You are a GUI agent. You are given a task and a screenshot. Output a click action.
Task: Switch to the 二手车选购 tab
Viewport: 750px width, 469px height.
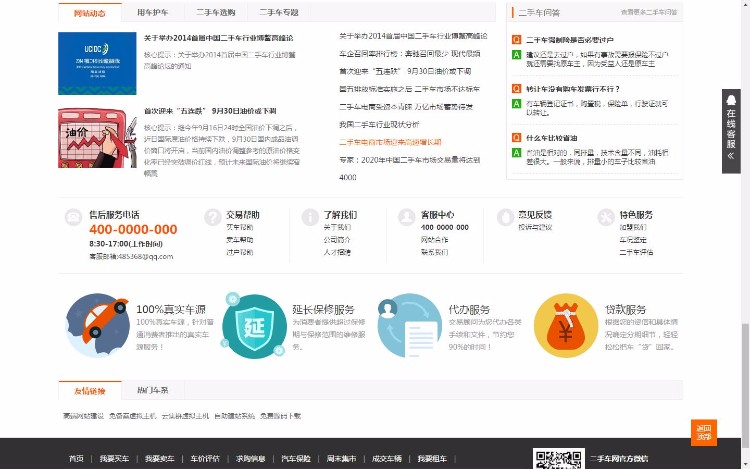(x=216, y=12)
